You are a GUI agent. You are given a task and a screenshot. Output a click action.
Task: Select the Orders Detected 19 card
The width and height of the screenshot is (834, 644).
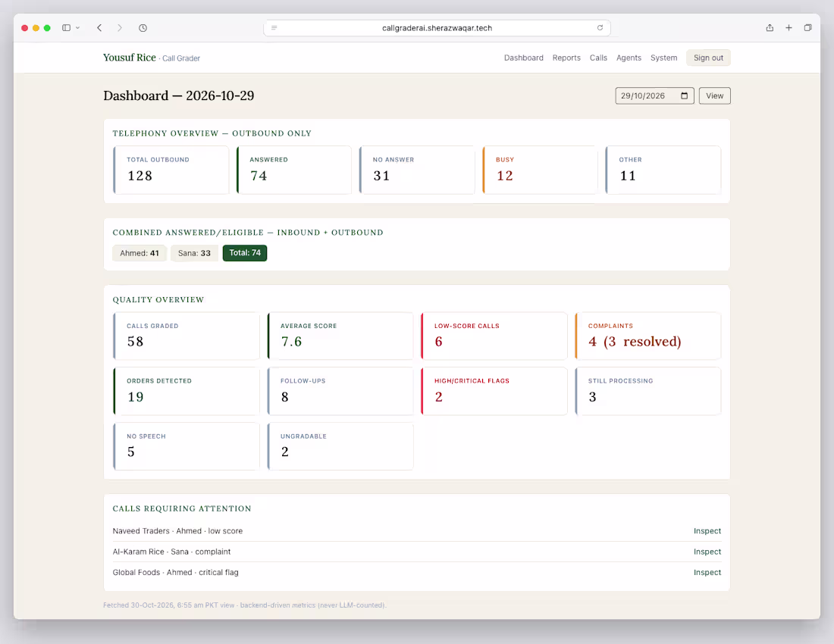[x=187, y=391]
